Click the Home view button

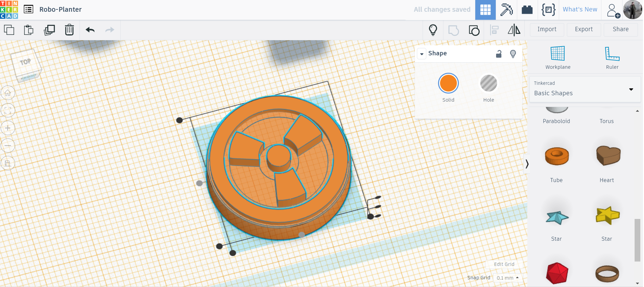tap(8, 93)
